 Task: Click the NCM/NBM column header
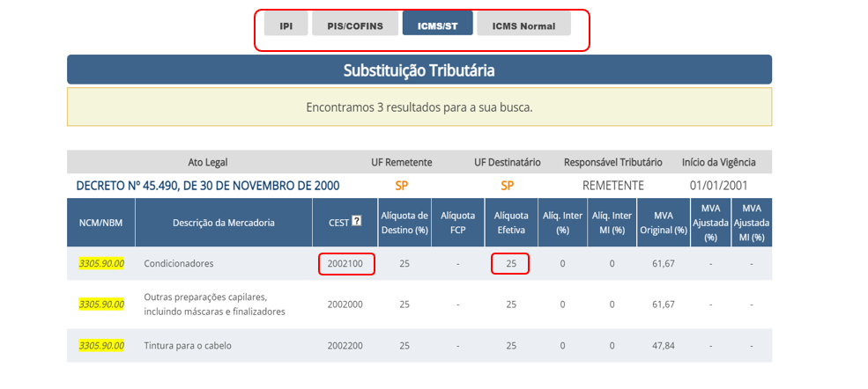[x=100, y=223]
